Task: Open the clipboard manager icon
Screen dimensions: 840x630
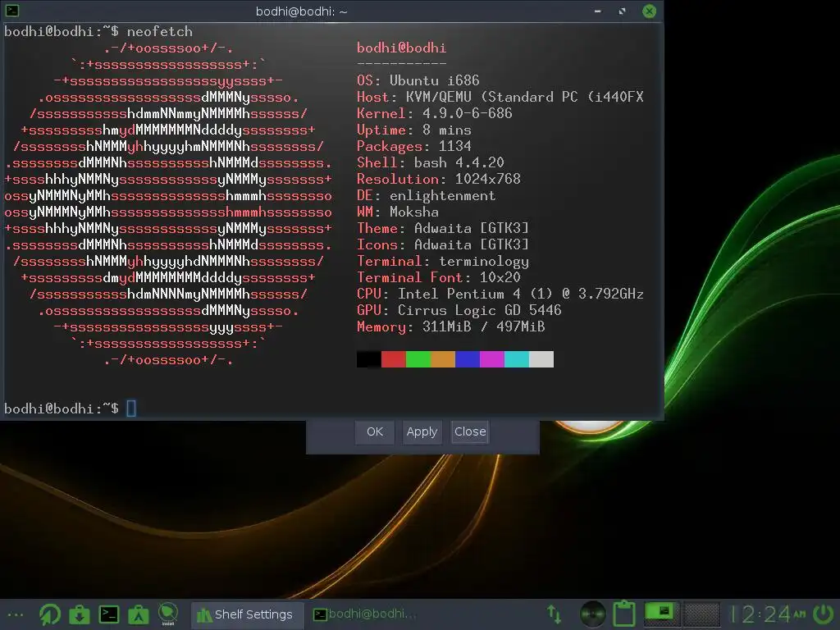Action: pyautogui.click(x=624, y=614)
